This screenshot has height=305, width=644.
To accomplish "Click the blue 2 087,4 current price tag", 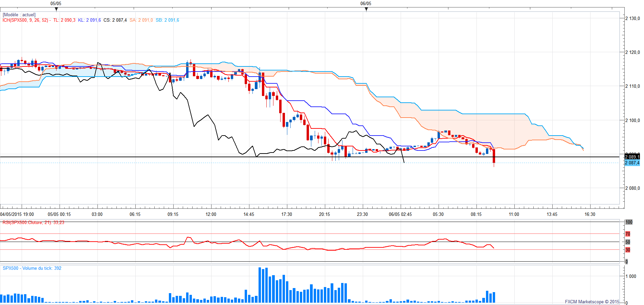I will (x=632, y=163).
